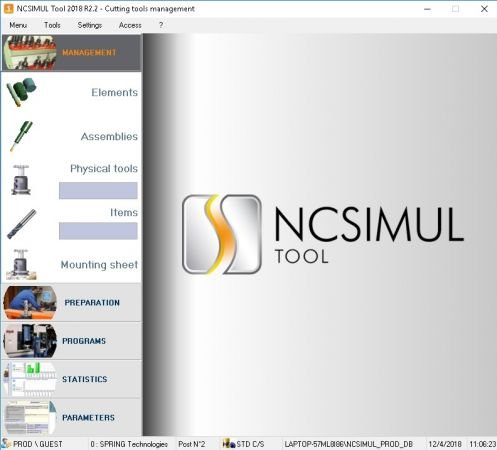The width and height of the screenshot is (497, 450).
Task: Open the Tools menu
Action: pos(52,25)
